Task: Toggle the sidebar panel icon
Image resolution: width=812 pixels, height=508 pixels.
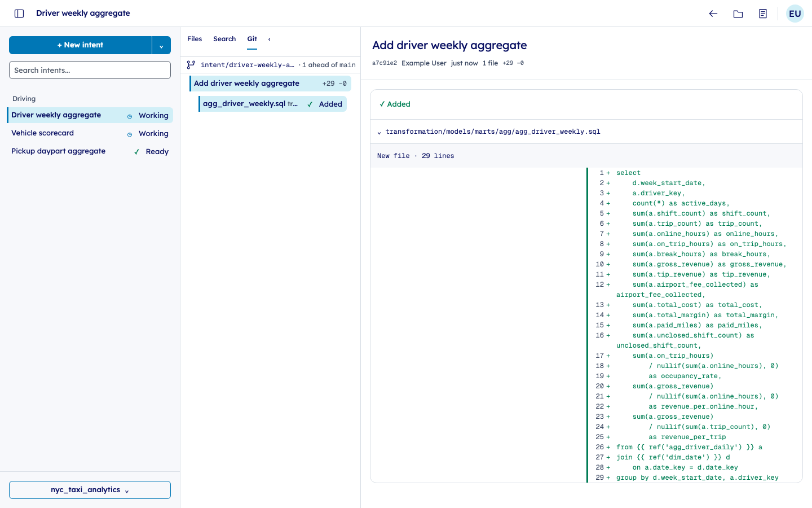Action: point(19,14)
